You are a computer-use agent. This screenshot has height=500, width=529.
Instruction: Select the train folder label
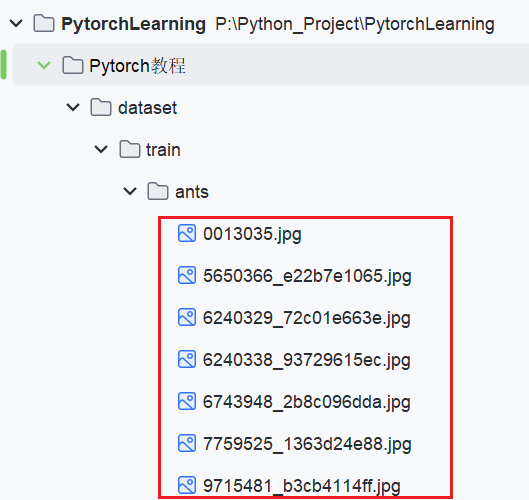click(163, 150)
